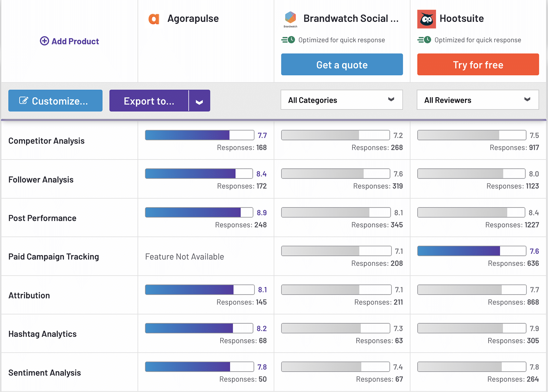
Task: Click the Sentiment Analysis feature label
Action: point(45,373)
